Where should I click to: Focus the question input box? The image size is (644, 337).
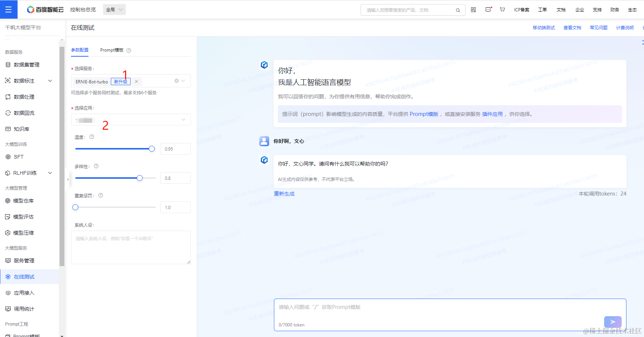coord(450,315)
